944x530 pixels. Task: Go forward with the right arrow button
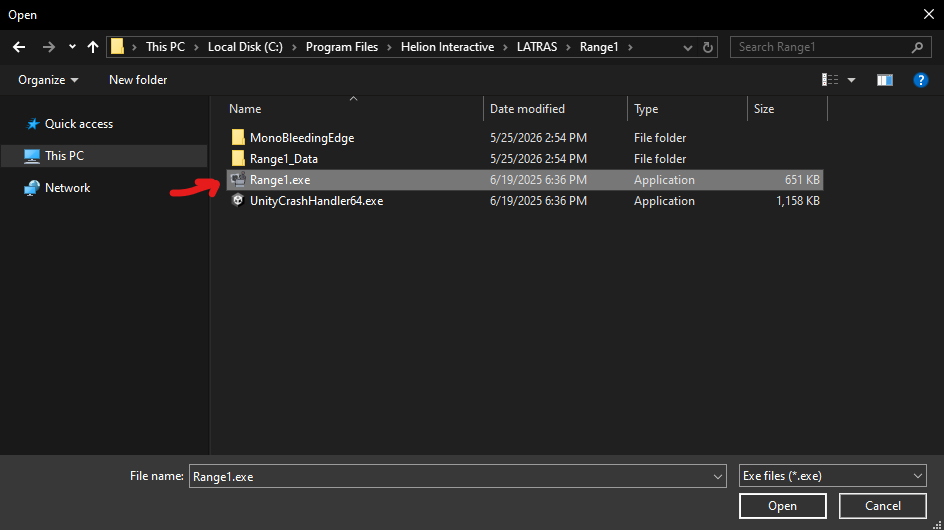(48, 47)
